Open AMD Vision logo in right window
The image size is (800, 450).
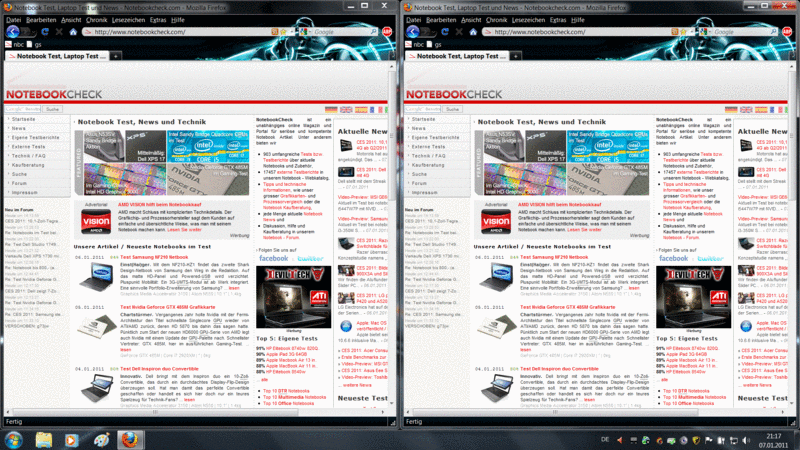(496, 221)
